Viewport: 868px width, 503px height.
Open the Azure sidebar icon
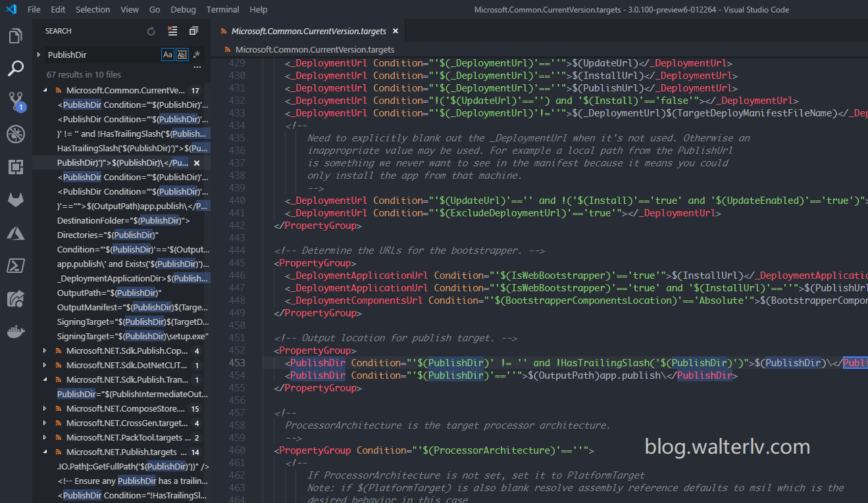16,233
